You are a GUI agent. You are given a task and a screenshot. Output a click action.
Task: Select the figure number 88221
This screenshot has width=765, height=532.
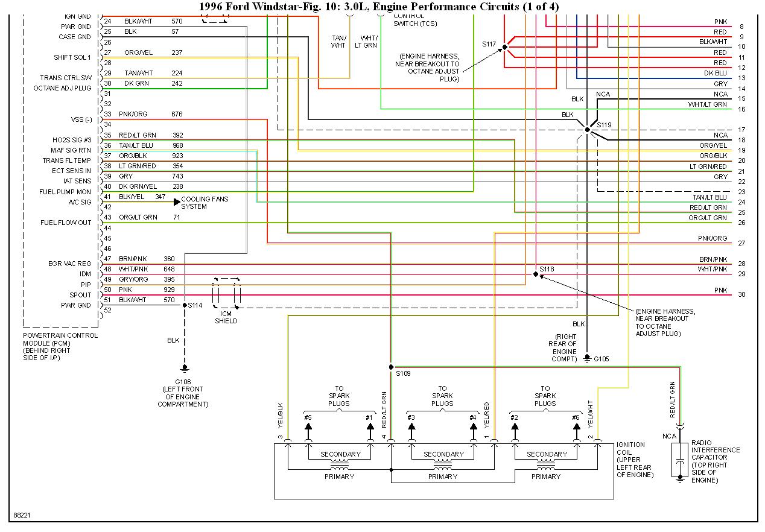(22, 516)
